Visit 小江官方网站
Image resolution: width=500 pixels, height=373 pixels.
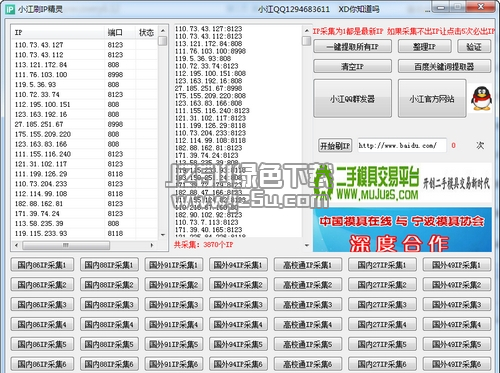[x=432, y=99]
